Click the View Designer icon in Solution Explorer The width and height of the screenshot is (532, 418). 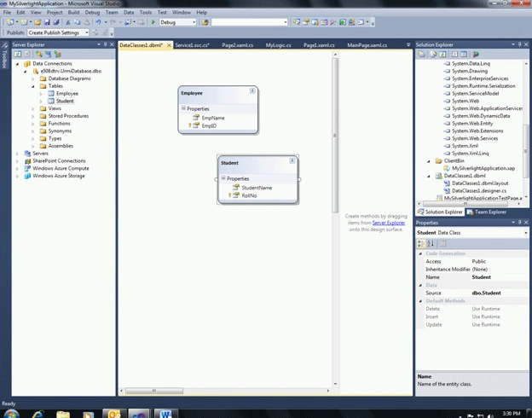click(464, 55)
